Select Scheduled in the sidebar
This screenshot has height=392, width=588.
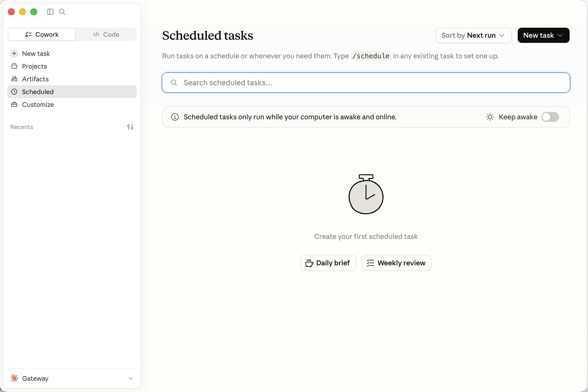click(x=72, y=91)
